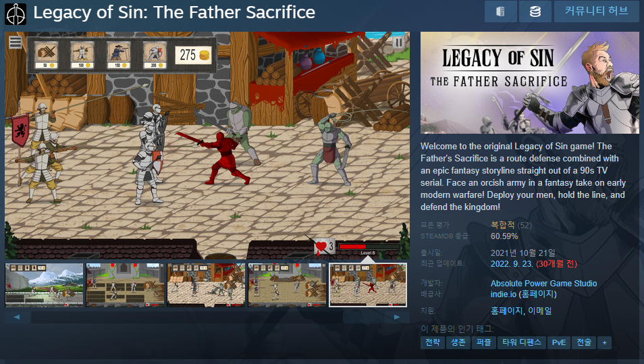Select the snowy mountain screenshot thumbnail

click(x=45, y=285)
